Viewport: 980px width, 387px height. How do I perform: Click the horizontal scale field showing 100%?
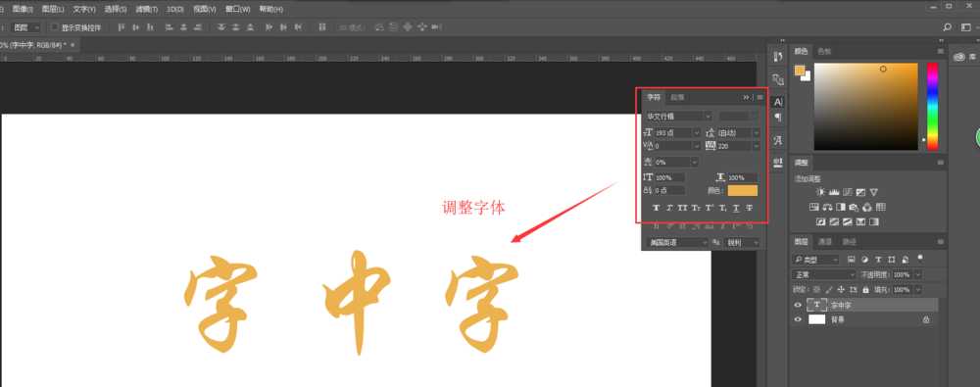click(x=743, y=178)
